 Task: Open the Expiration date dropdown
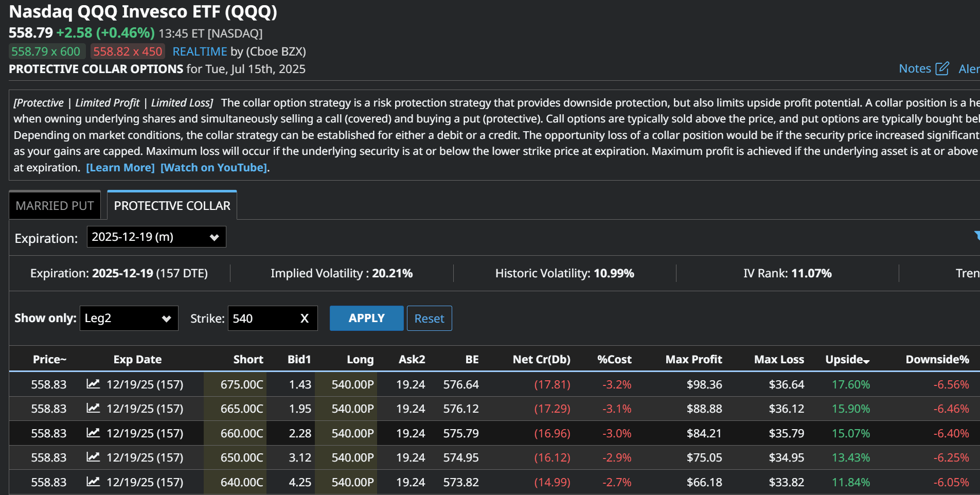156,237
